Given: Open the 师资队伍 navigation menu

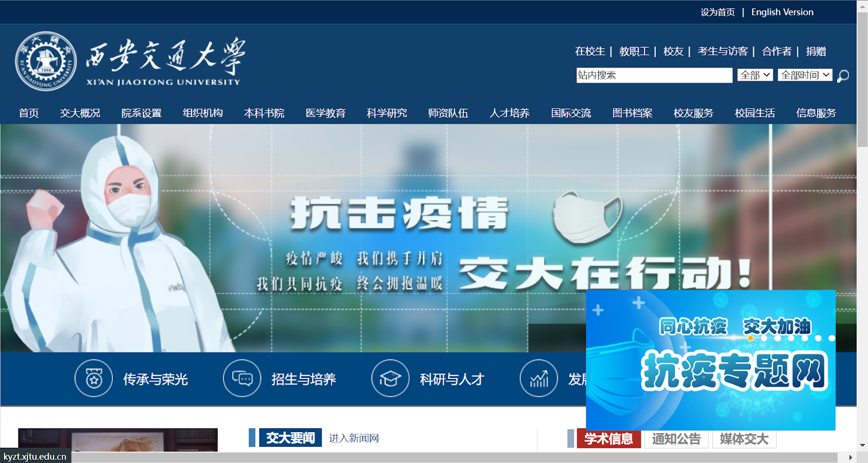Looking at the screenshot, I should click(448, 113).
